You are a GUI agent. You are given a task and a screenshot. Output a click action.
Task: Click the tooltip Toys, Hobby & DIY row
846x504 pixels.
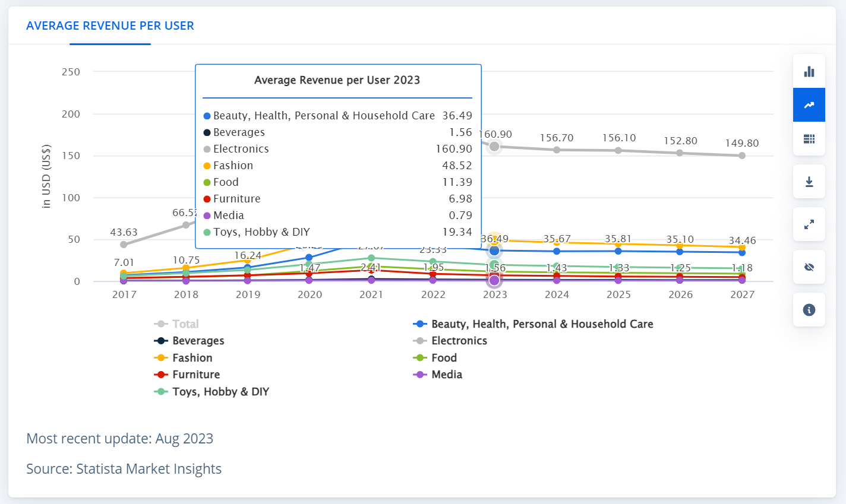pyautogui.click(x=337, y=232)
